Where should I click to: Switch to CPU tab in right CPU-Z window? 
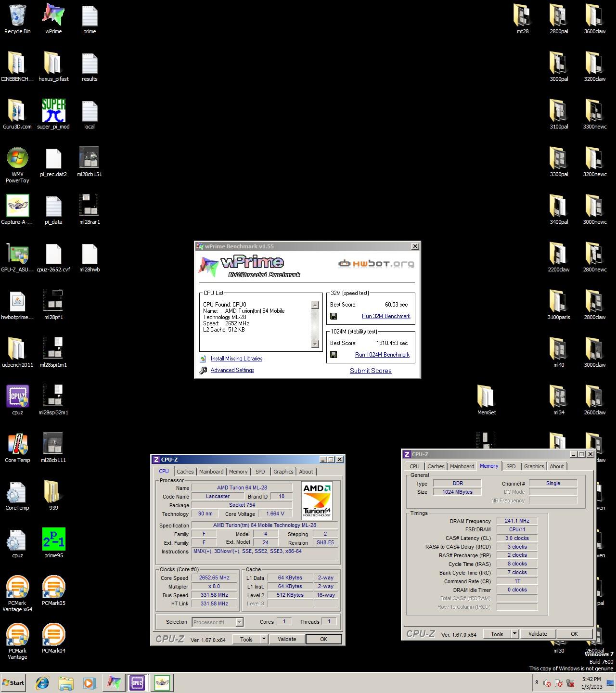(414, 466)
